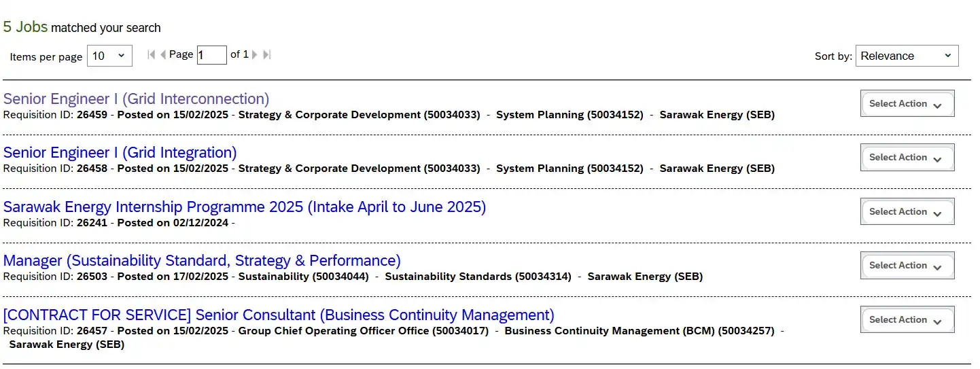Type in the Page number field
Screen dimensions: 980x369
tap(211, 55)
